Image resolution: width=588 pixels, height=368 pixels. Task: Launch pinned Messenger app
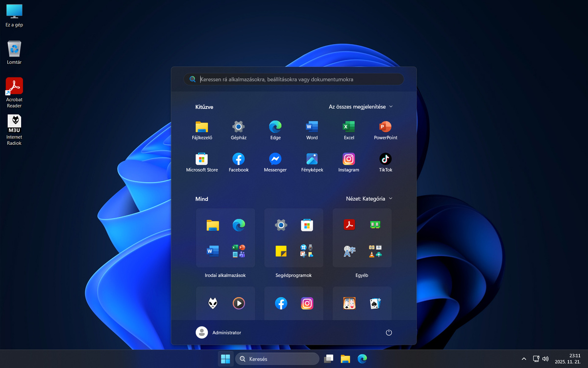point(275,162)
